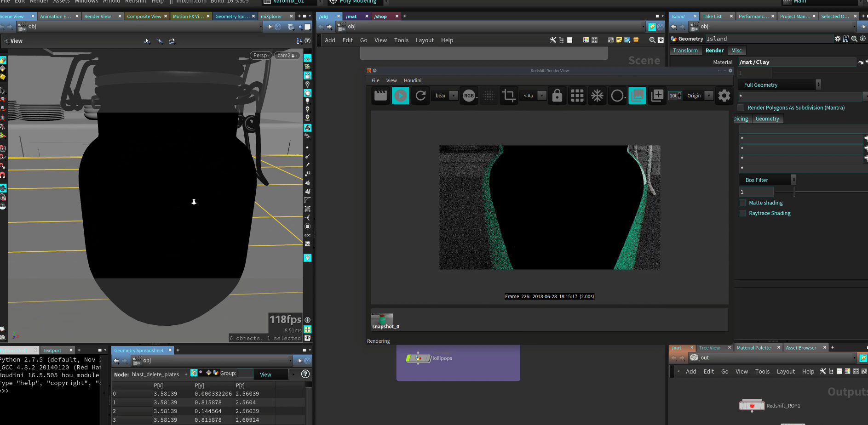Click the Persp label in the viewport

pos(260,55)
